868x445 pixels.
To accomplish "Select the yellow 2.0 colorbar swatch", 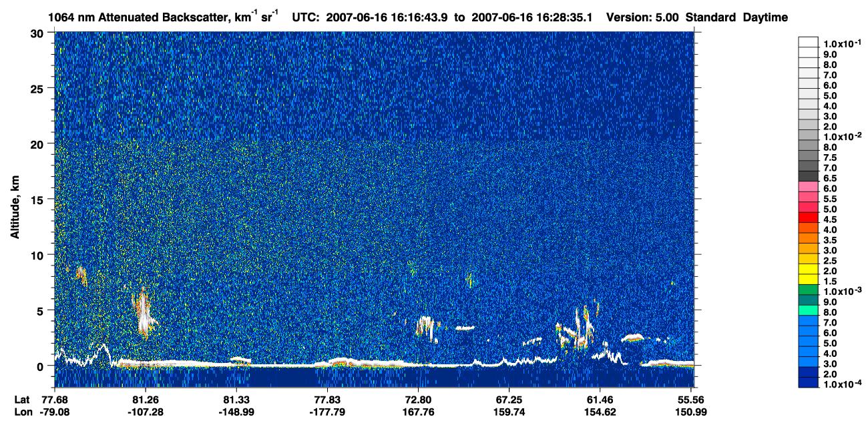I will coord(809,269).
